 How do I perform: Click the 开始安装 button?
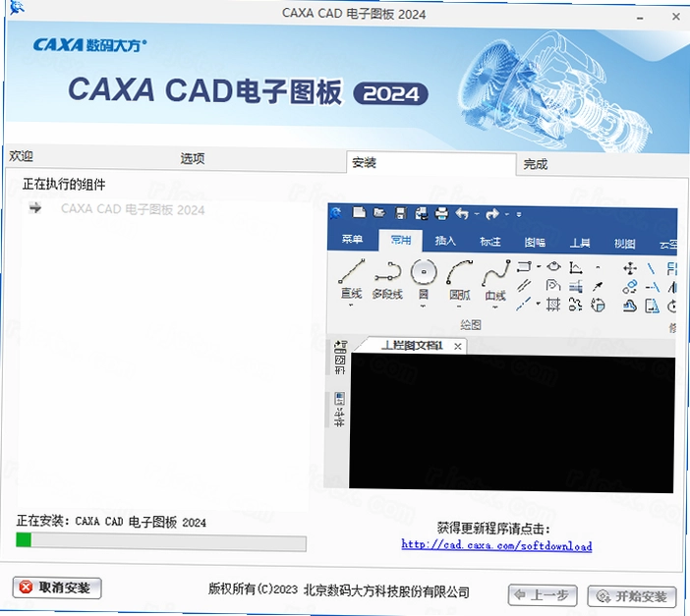[x=632, y=596]
